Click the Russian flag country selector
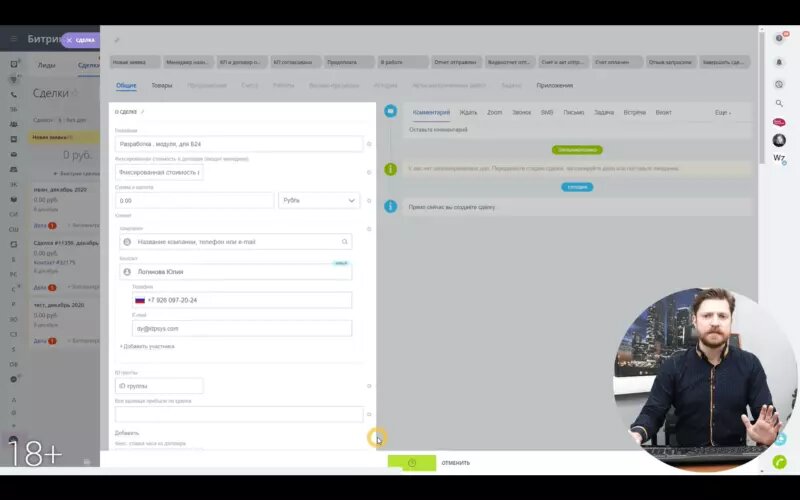 tap(140, 301)
